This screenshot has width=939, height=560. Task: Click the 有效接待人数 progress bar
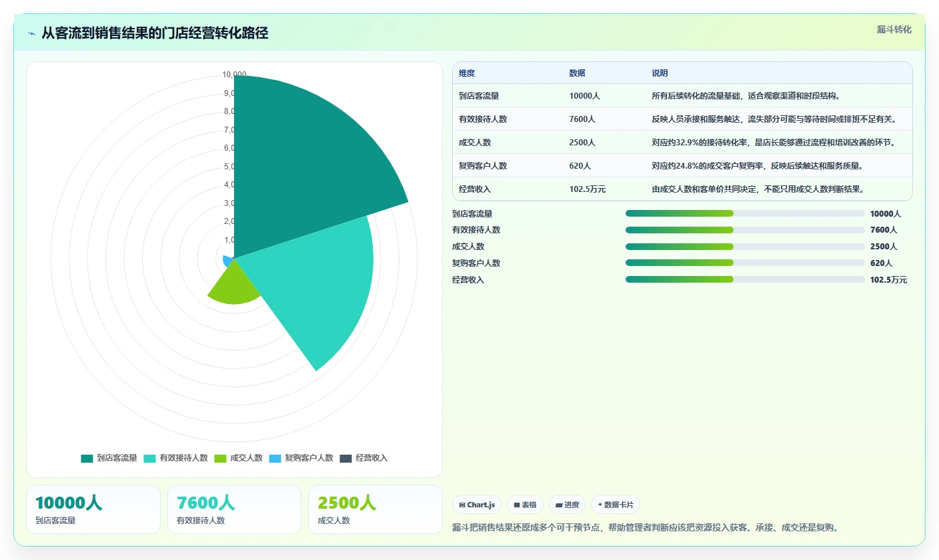745,230
